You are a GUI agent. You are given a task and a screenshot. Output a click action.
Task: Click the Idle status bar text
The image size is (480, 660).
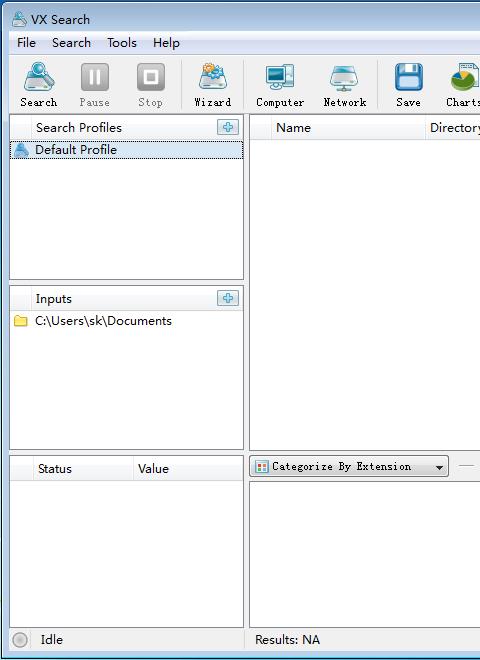pos(52,640)
